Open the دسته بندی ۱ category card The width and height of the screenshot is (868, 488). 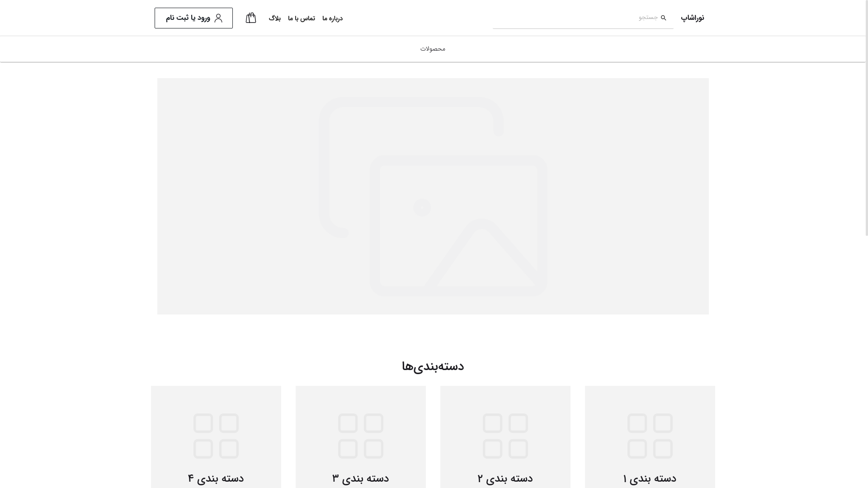[x=650, y=437]
